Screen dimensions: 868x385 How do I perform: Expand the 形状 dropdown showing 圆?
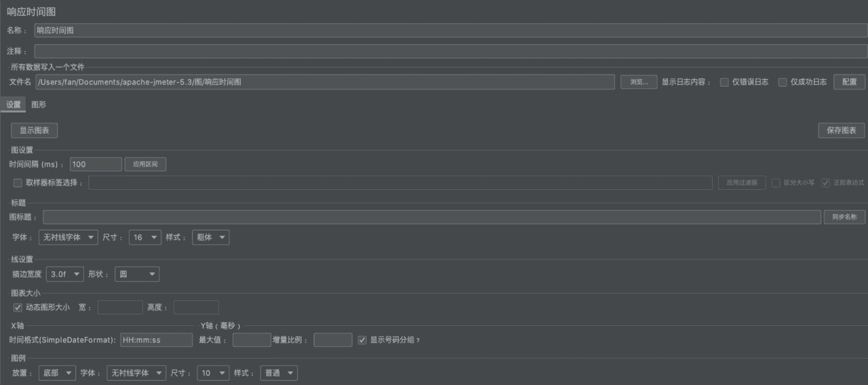(x=137, y=275)
